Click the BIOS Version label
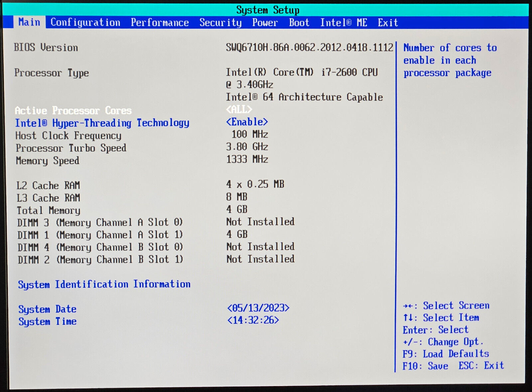 pos(46,48)
